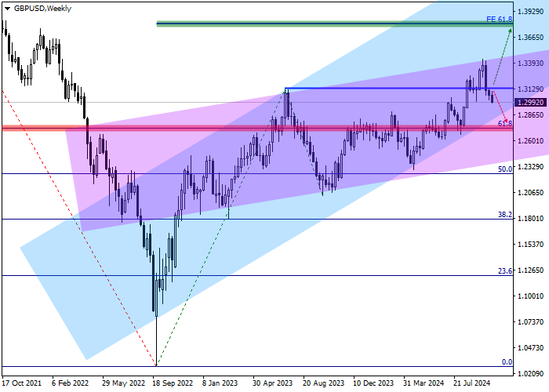
Task: Click the 1.04730 price scale value
Action: point(531,348)
